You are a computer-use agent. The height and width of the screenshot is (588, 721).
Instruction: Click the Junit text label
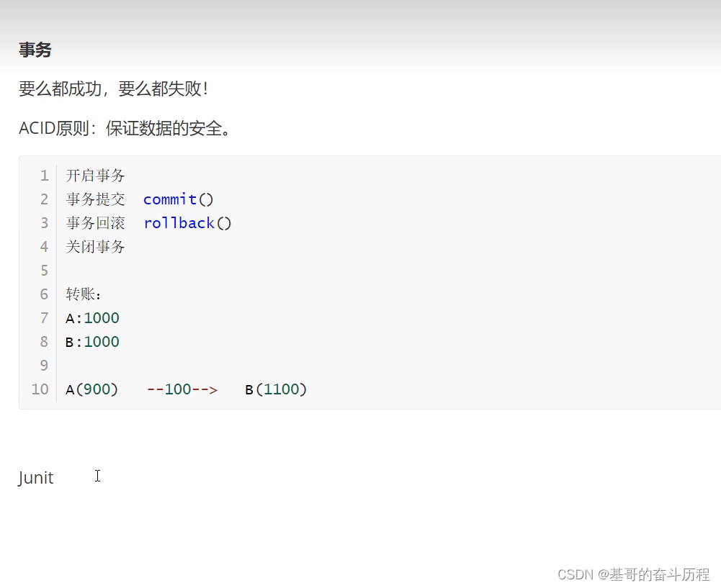tap(35, 477)
